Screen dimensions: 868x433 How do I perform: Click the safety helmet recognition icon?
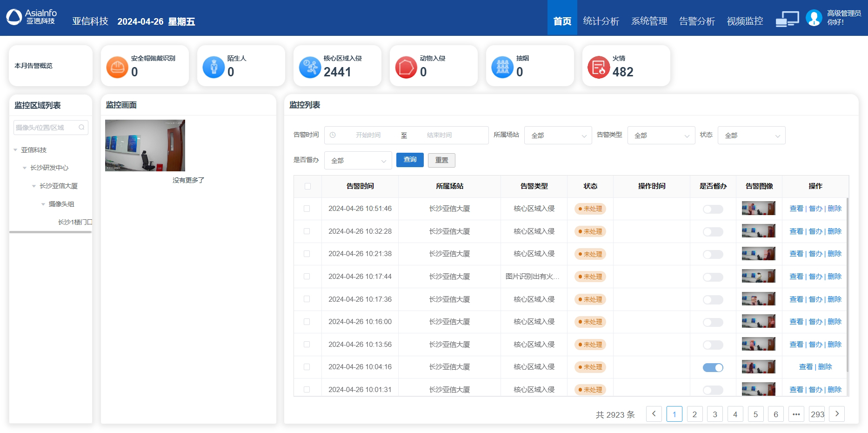click(x=117, y=67)
